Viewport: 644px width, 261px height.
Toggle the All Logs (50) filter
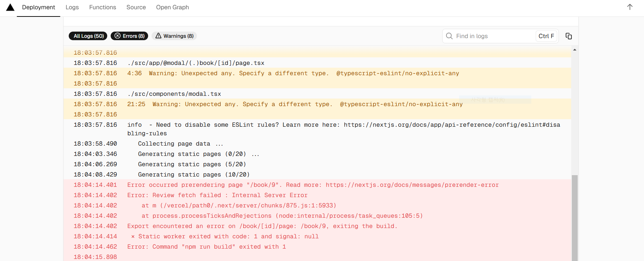(x=88, y=36)
